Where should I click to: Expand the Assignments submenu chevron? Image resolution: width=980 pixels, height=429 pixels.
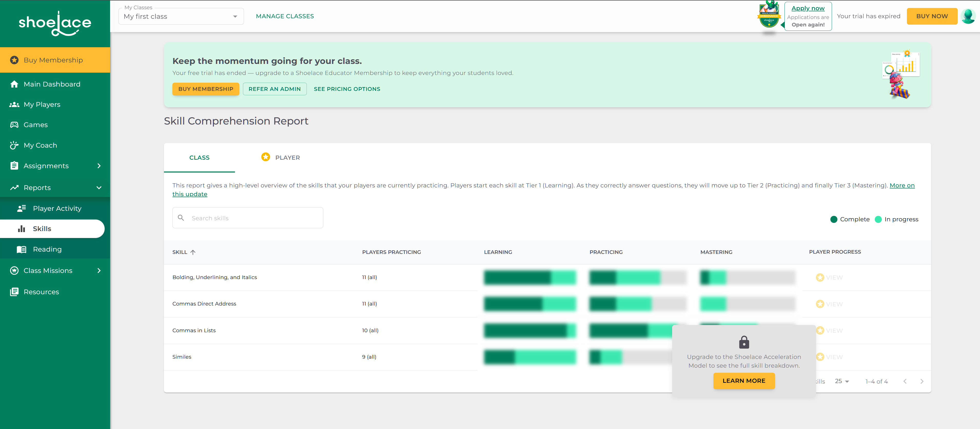pos(99,166)
